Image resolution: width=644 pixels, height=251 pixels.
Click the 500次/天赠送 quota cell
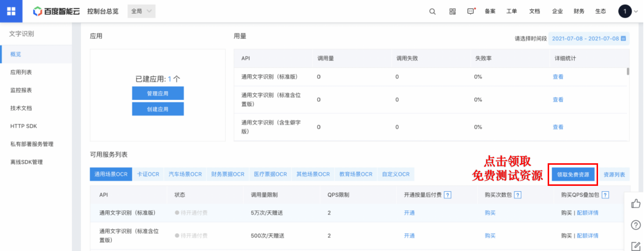tap(268, 236)
